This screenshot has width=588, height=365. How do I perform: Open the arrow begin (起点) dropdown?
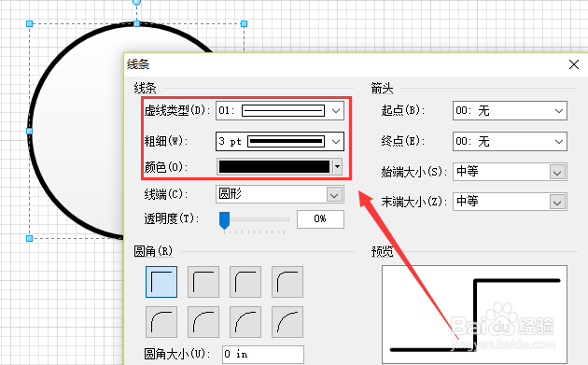pos(510,111)
